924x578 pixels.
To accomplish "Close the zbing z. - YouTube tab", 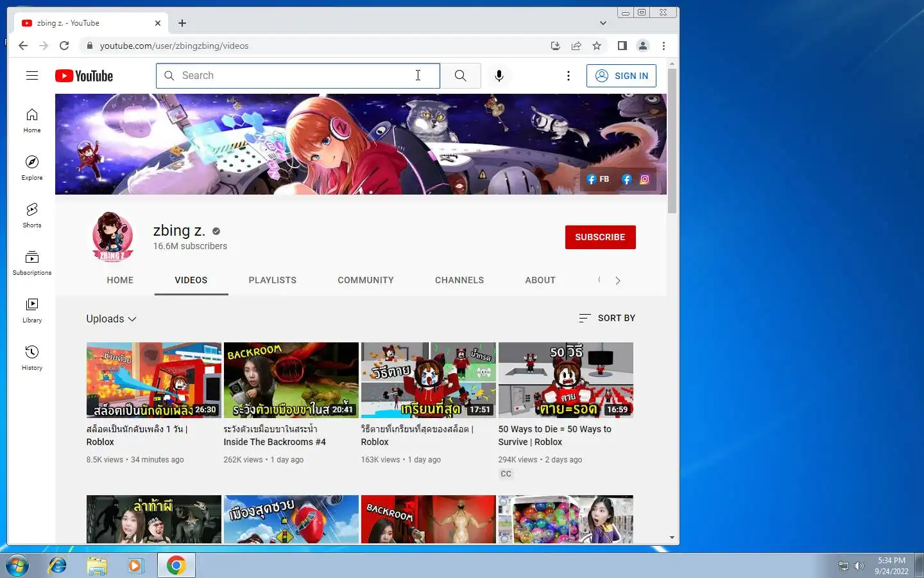I will click(x=158, y=23).
